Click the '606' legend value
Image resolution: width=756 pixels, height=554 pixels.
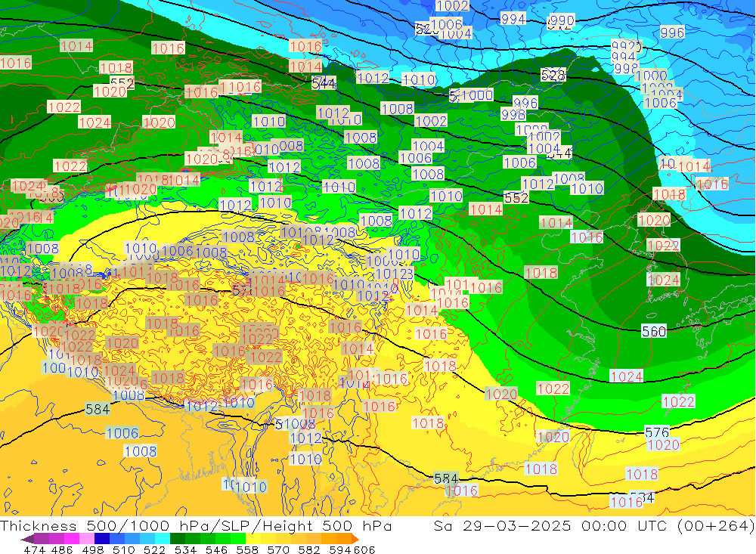pyautogui.click(x=364, y=549)
